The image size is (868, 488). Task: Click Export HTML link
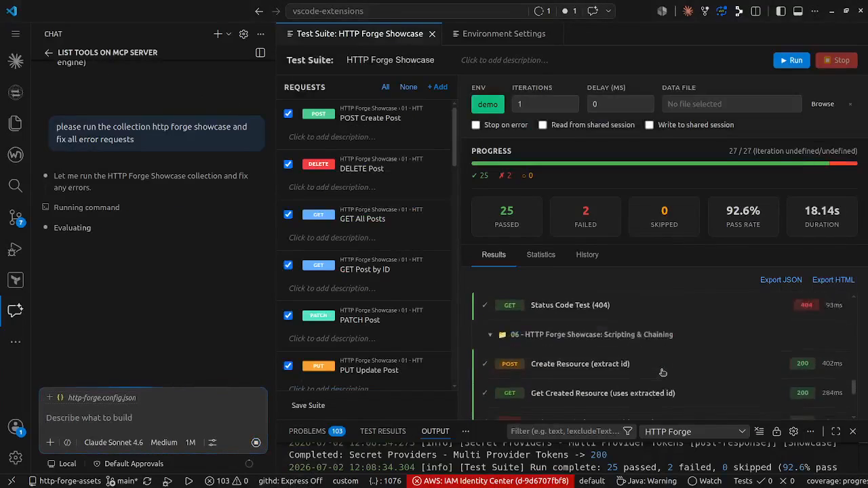(833, 280)
